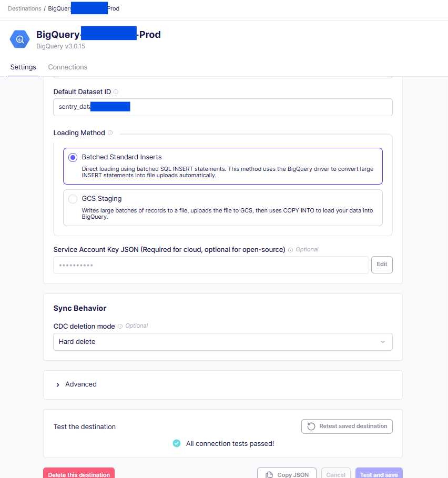448x478 pixels.
Task: Click the Test and save button
Action: 379,474
